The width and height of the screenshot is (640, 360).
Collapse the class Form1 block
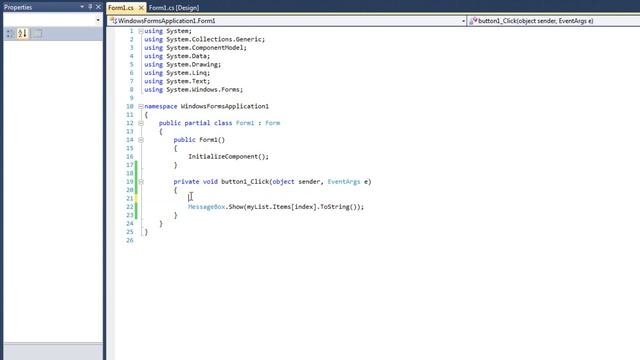click(x=141, y=123)
